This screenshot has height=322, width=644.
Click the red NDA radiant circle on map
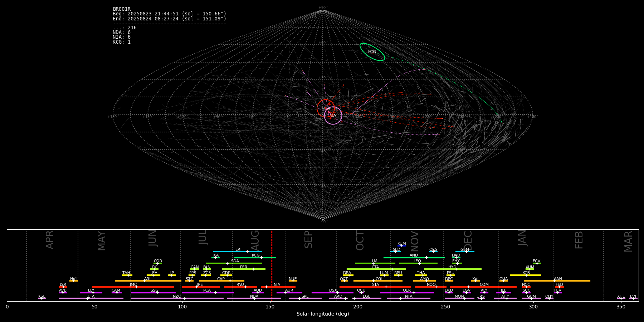(326, 108)
